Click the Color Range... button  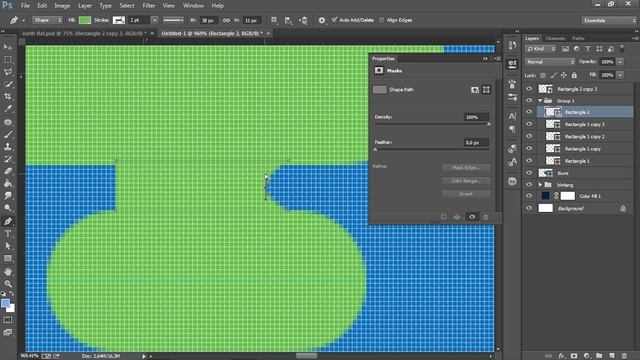[466, 181]
